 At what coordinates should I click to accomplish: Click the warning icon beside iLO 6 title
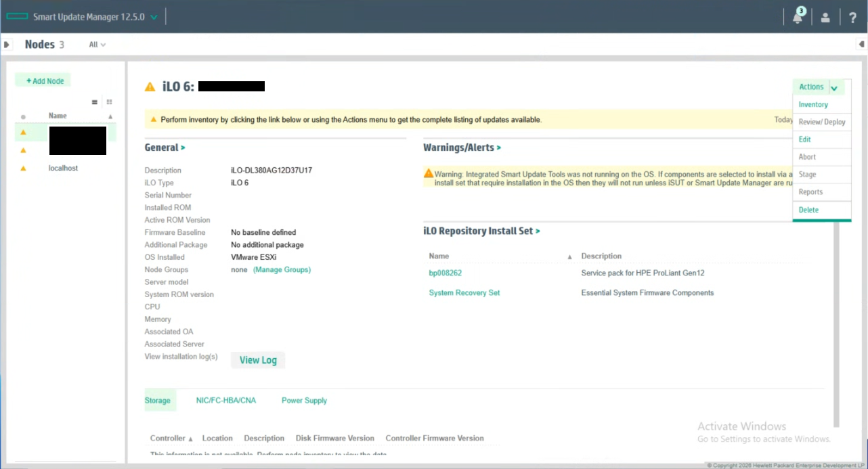pos(150,87)
